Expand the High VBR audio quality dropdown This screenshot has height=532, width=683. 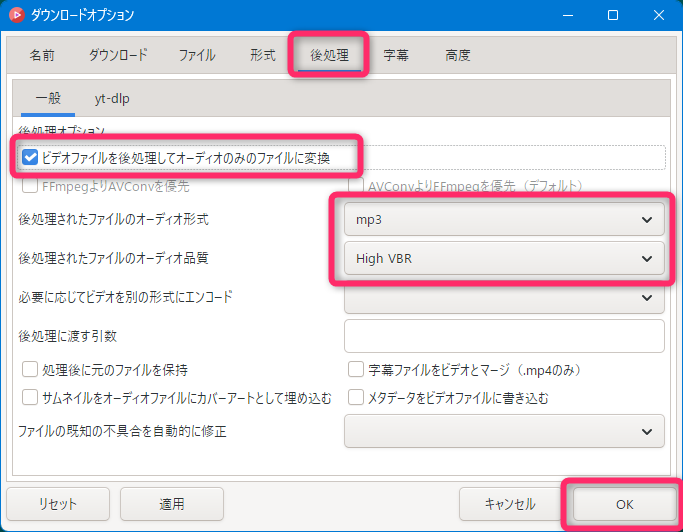click(x=504, y=258)
